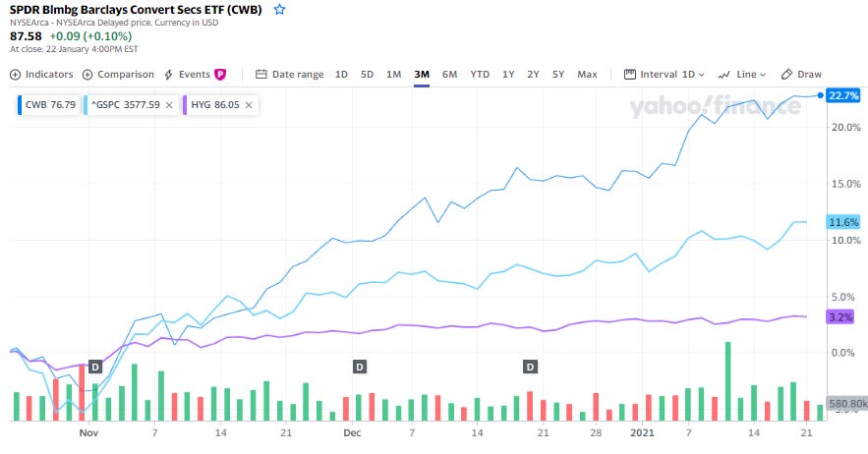This screenshot has height=454, width=868.
Task: Click the 2021 x-axis label
Action: click(642, 433)
